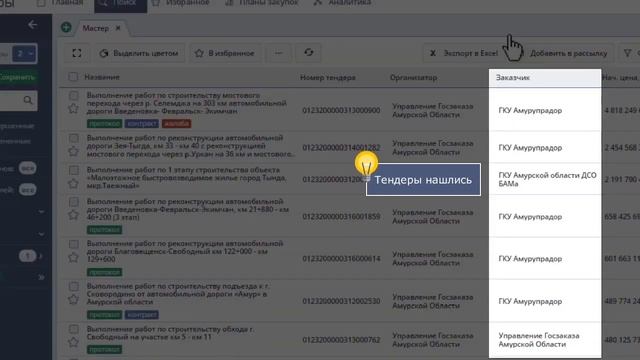Open the Избранное menu item
The height and width of the screenshot is (360, 640).
(x=181, y=3)
